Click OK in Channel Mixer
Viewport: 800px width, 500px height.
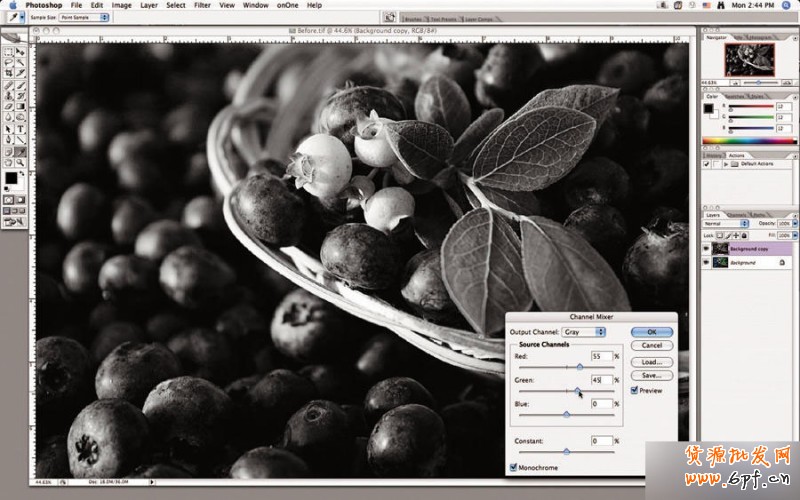tap(651, 331)
